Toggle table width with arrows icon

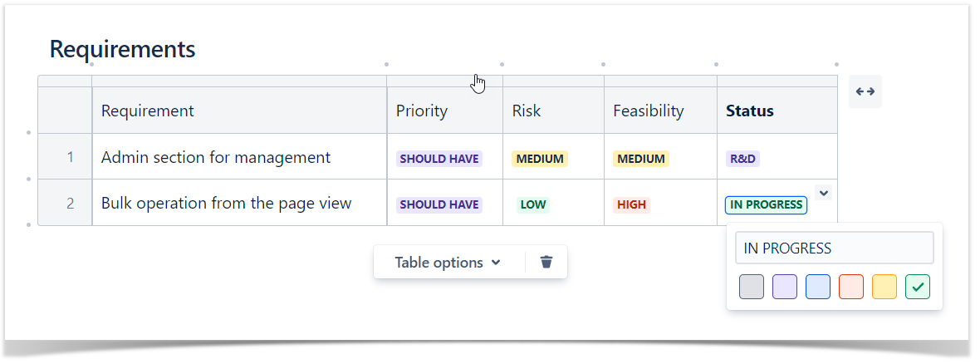tap(865, 91)
